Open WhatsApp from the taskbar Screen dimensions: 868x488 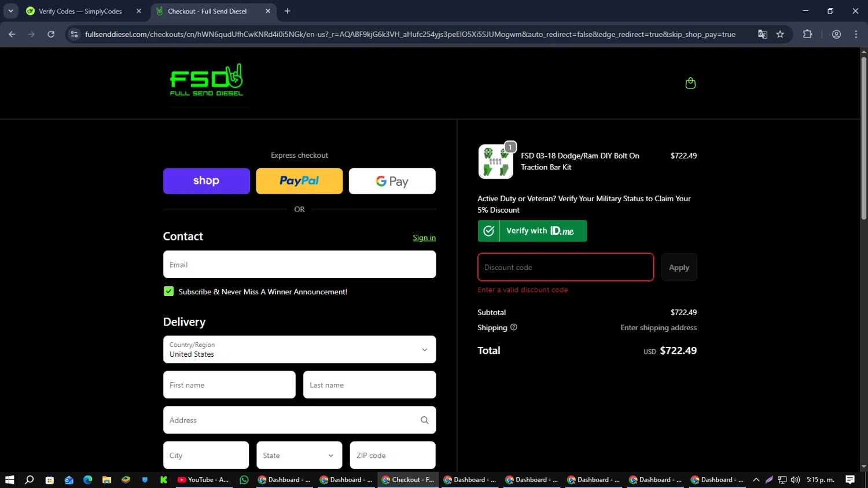[244, 480]
